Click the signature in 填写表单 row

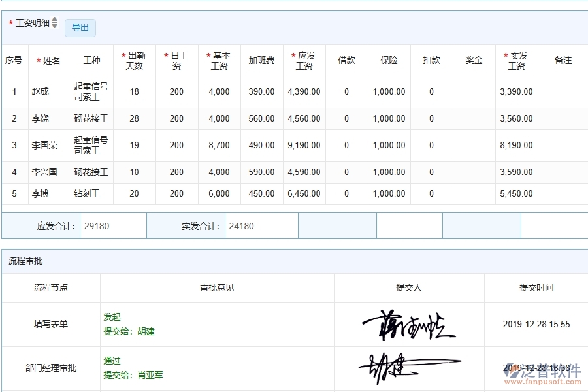(x=410, y=324)
